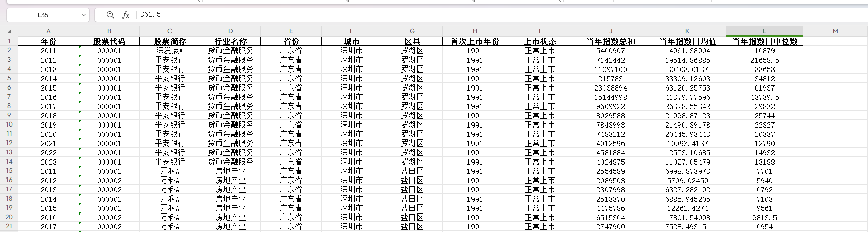Select column E header

(291, 31)
